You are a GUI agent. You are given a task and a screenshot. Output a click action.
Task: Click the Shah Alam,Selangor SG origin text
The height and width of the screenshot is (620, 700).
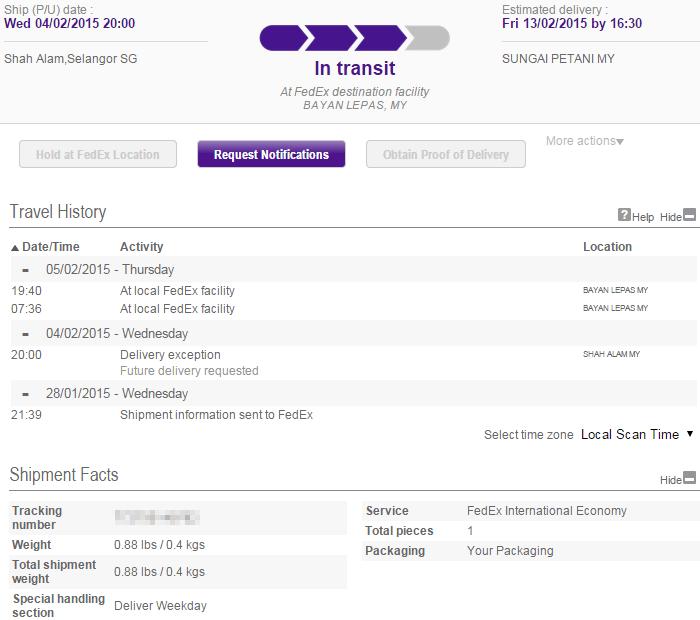click(x=71, y=59)
